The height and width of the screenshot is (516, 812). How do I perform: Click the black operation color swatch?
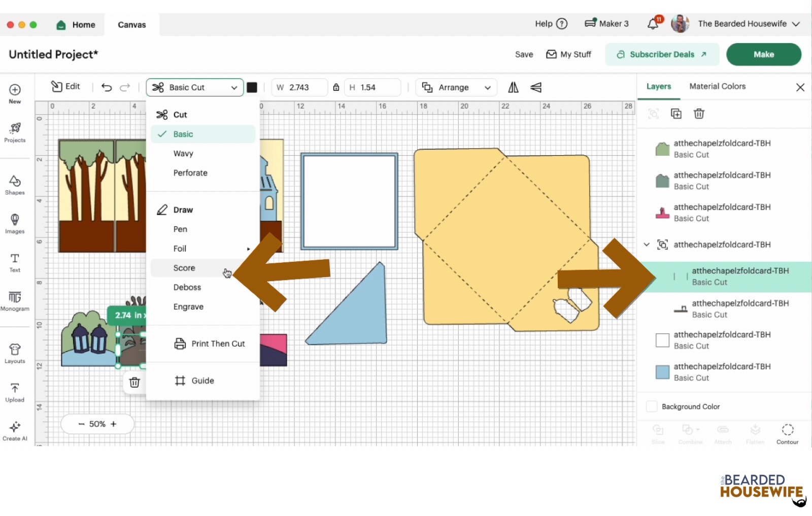pyautogui.click(x=252, y=87)
